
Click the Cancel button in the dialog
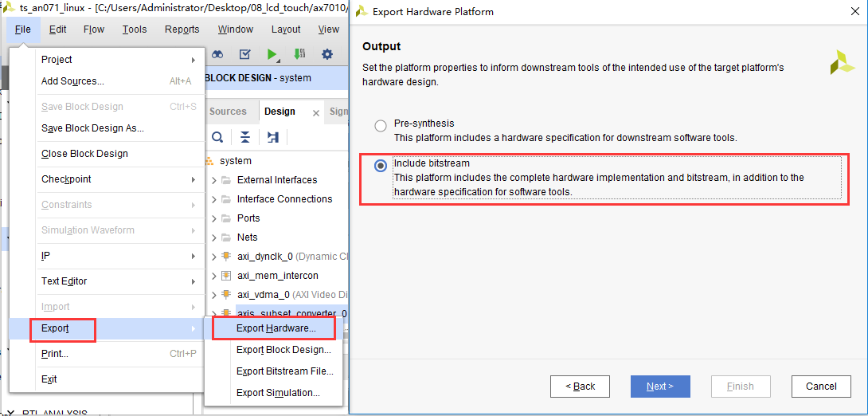tap(822, 386)
